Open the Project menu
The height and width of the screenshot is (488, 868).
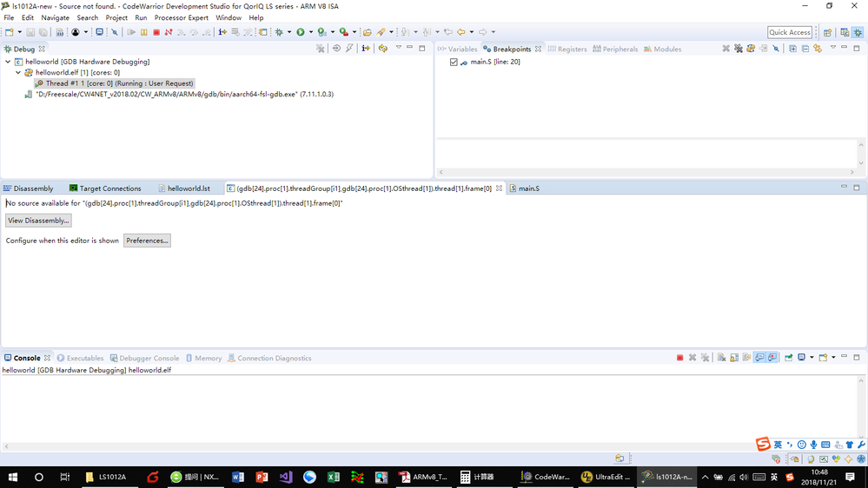(x=116, y=17)
